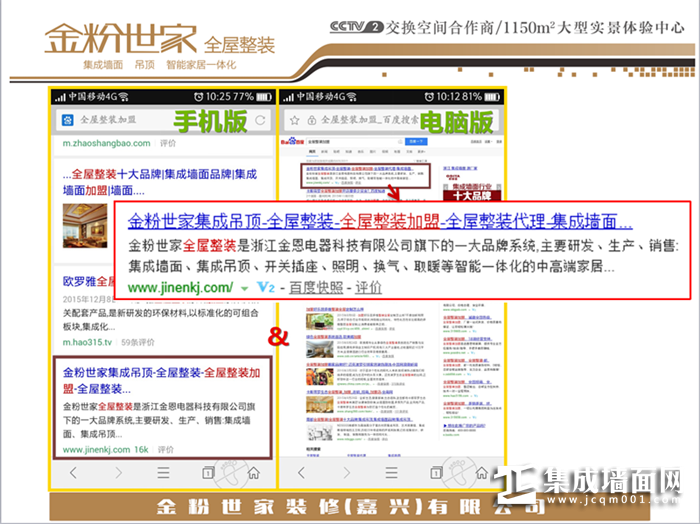
Task: Click the battery icon in left phone status bar
Action: tap(263, 97)
